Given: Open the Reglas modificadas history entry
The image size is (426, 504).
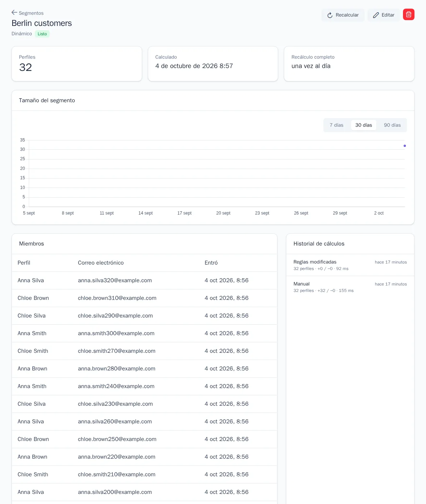Looking at the screenshot, I should pyautogui.click(x=350, y=265).
